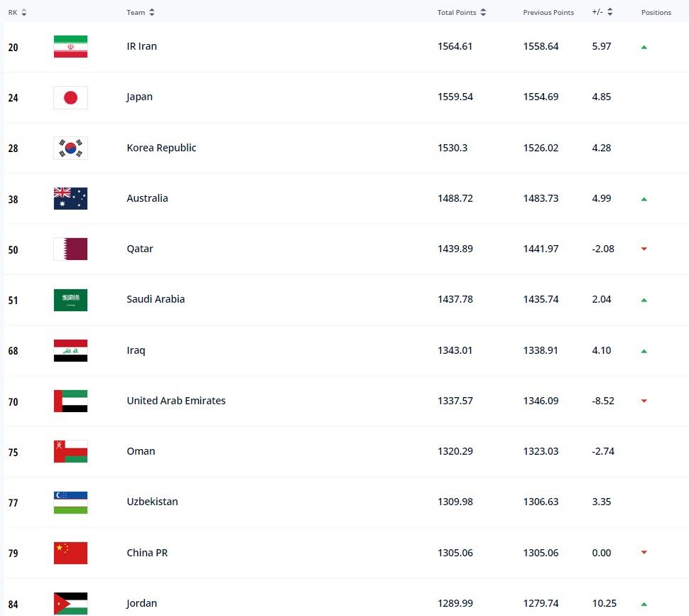Sort using the +/- column arrows
Image resolution: width=689 pixels, height=616 pixels.
pos(609,11)
